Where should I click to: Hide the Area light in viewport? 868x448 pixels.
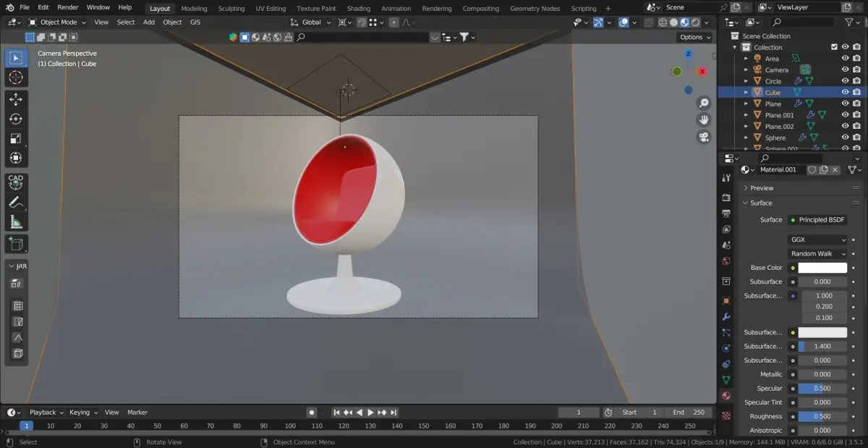point(845,59)
